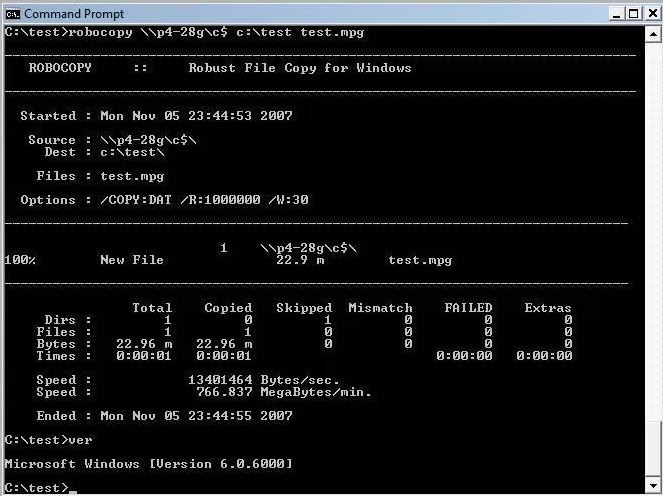The height and width of the screenshot is (496, 663).
Task: Click the 'Dirs :' row label
Action: (x=68, y=320)
